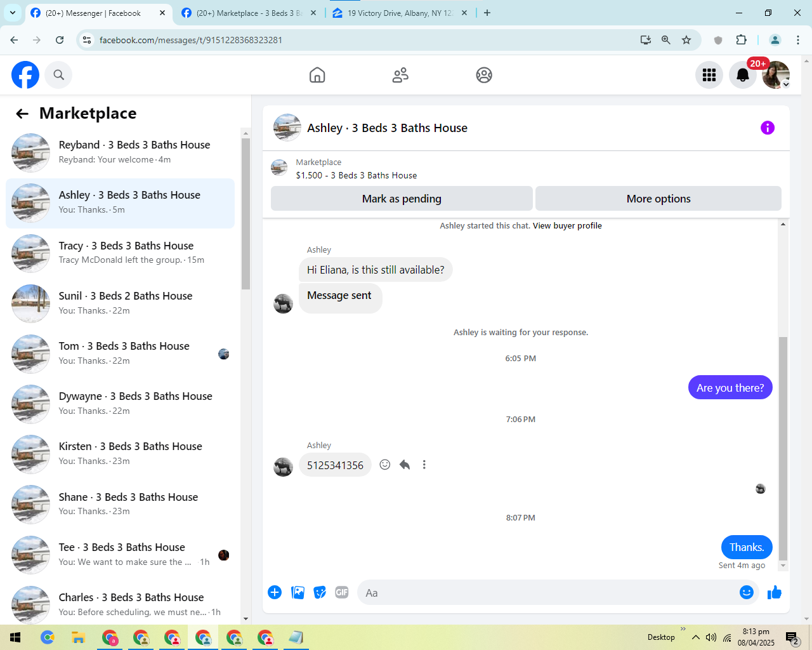The width and height of the screenshot is (812, 650).
Task: Open the Shane conversation
Action: [121, 505]
